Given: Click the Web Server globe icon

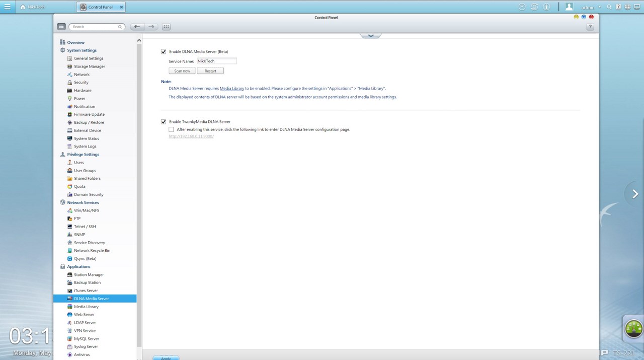Looking at the screenshot, I should (70, 315).
